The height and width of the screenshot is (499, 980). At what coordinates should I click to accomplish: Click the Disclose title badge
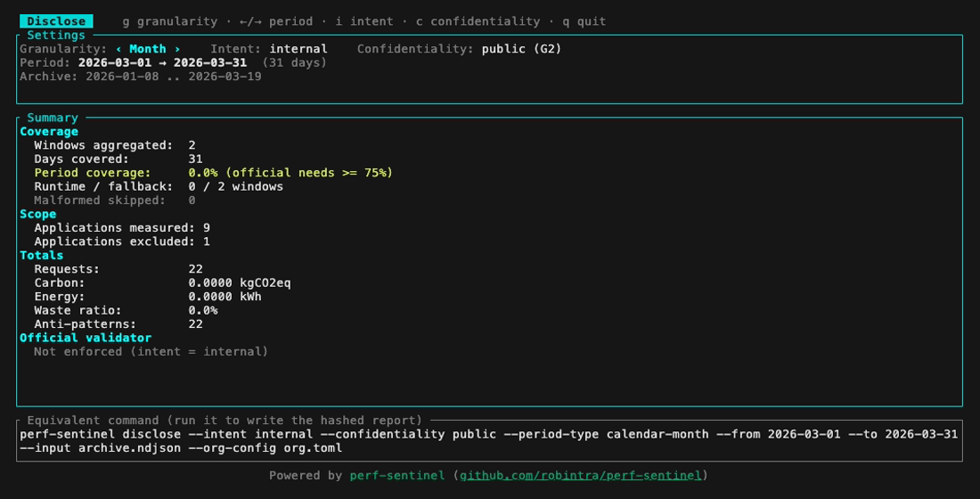click(x=56, y=21)
